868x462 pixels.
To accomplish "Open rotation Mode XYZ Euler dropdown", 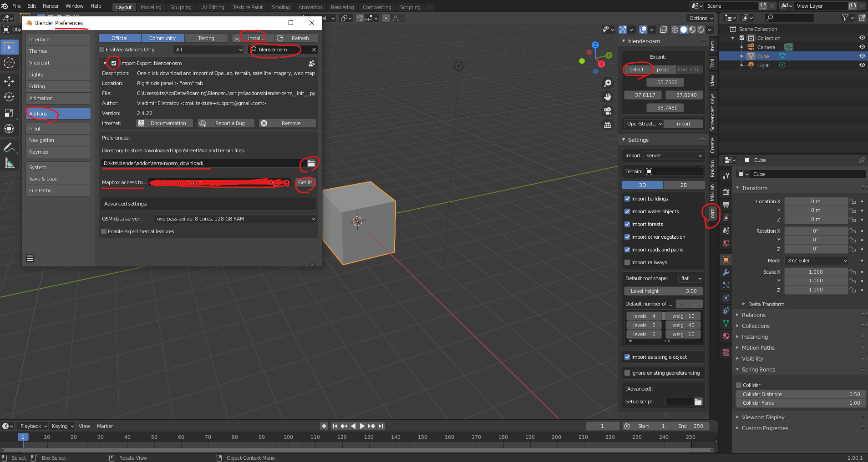I will coord(817,261).
